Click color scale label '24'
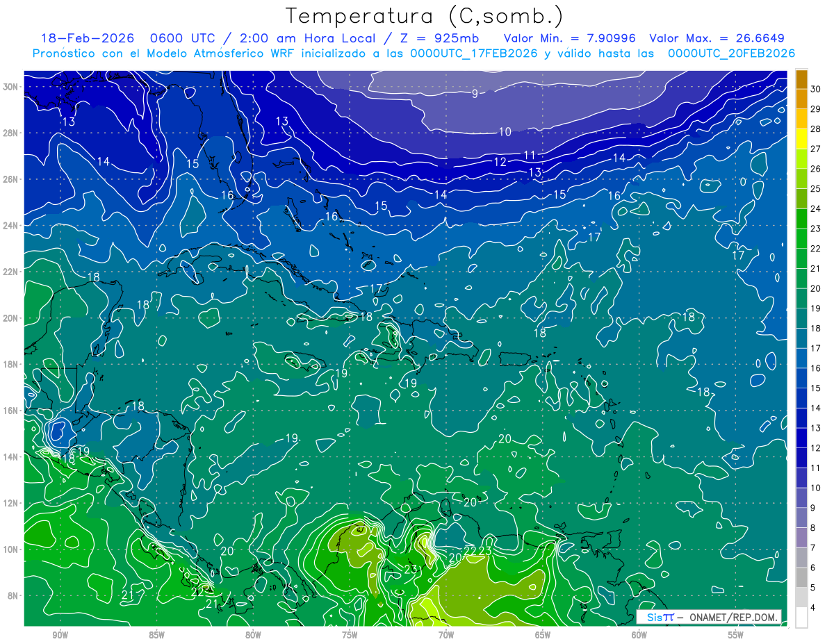 (x=816, y=208)
